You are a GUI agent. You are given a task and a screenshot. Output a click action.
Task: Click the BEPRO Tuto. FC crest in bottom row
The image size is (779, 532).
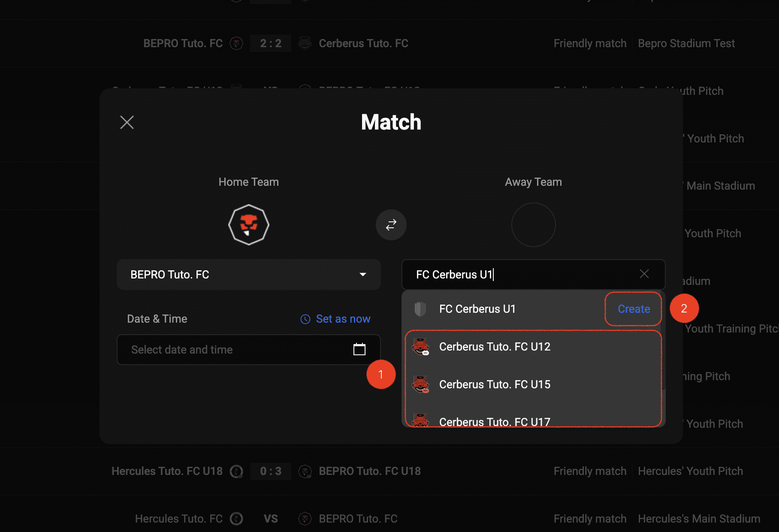305,519
